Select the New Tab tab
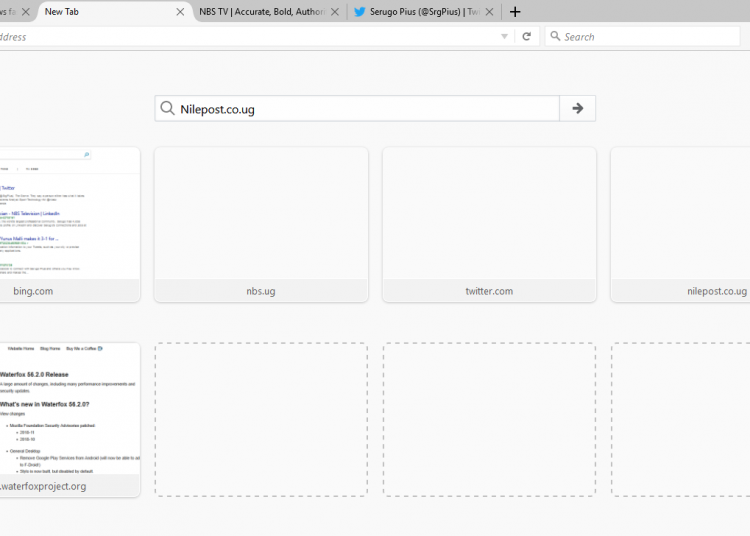The height and width of the screenshot is (536, 750). 100,12
